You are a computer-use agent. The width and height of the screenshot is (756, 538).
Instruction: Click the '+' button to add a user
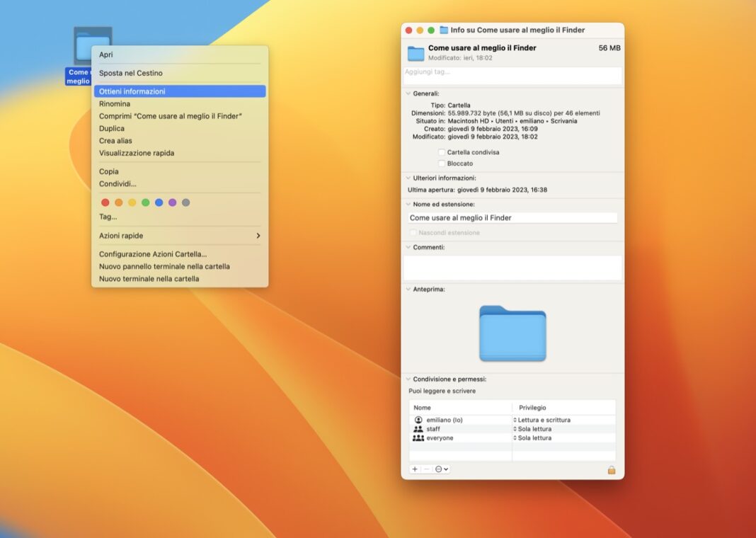[x=414, y=469]
